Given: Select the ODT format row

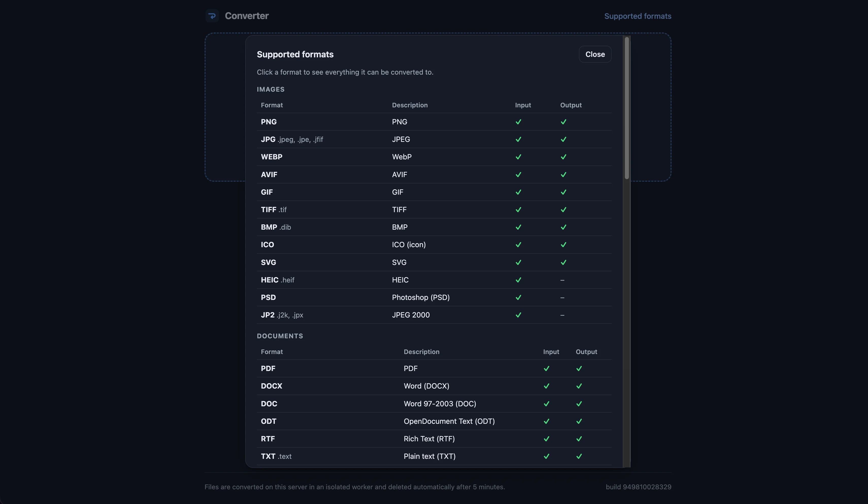Looking at the screenshot, I should click(434, 421).
